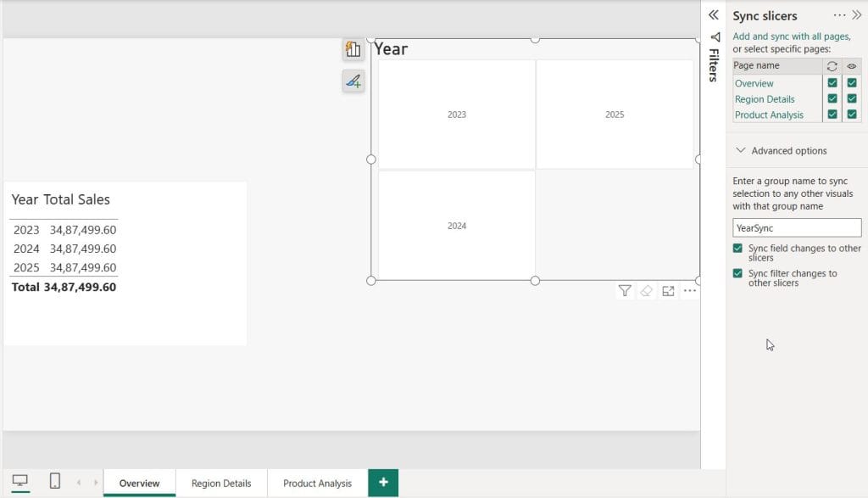Click Add and sync with all pages link

pos(792,36)
